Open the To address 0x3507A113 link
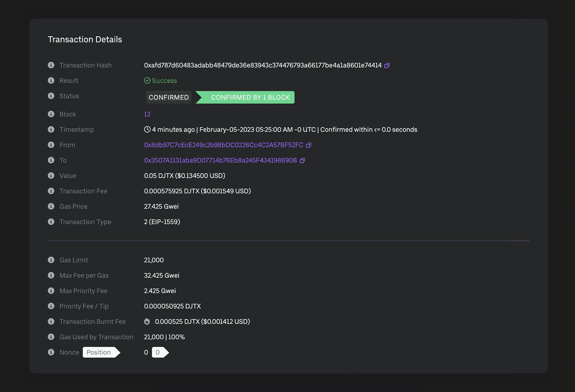The image size is (575, 392). [x=220, y=161]
